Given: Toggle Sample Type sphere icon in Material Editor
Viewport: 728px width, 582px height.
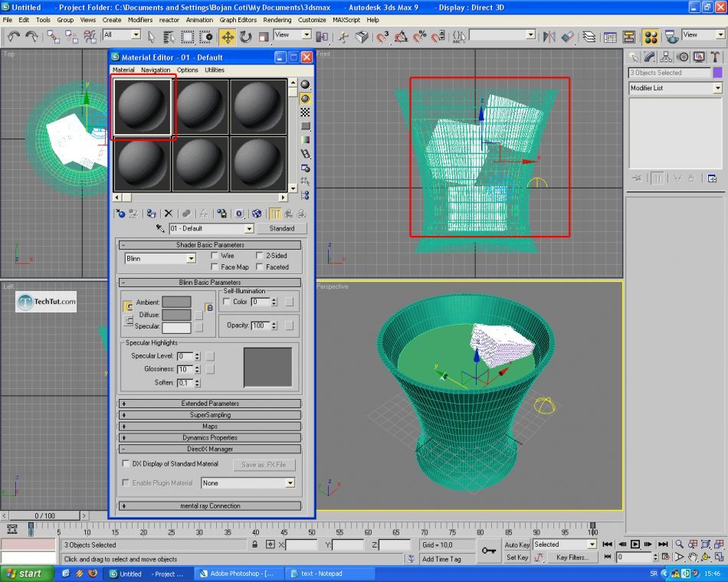Looking at the screenshot, I should pyautogui.click(x=305, y=84).
